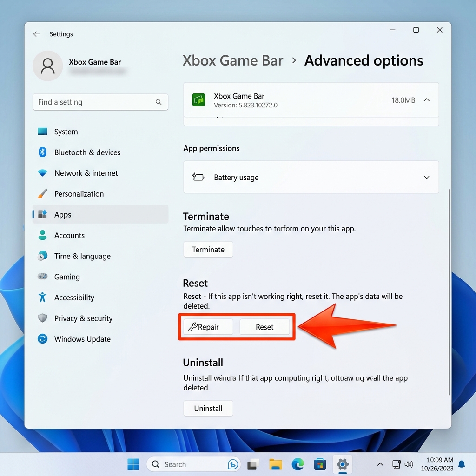Click the 18.0MB size text
This screenshot has width=476, height=476.
tap(403, 100)
